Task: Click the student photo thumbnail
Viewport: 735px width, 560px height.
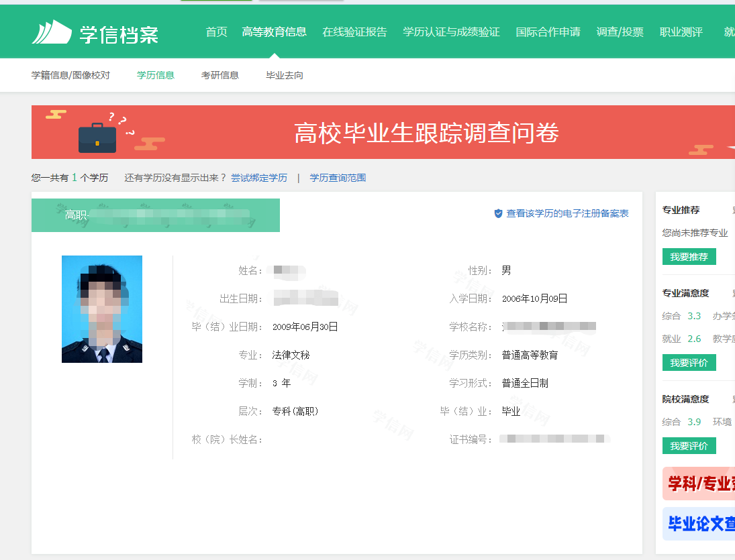Action: tap(101, 309)
